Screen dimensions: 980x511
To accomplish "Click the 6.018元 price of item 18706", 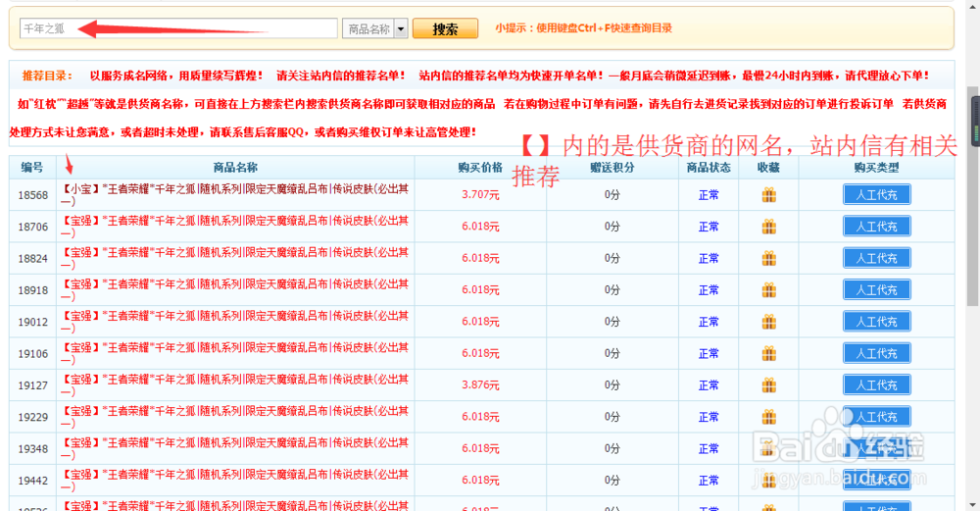I will pos(480,227).
